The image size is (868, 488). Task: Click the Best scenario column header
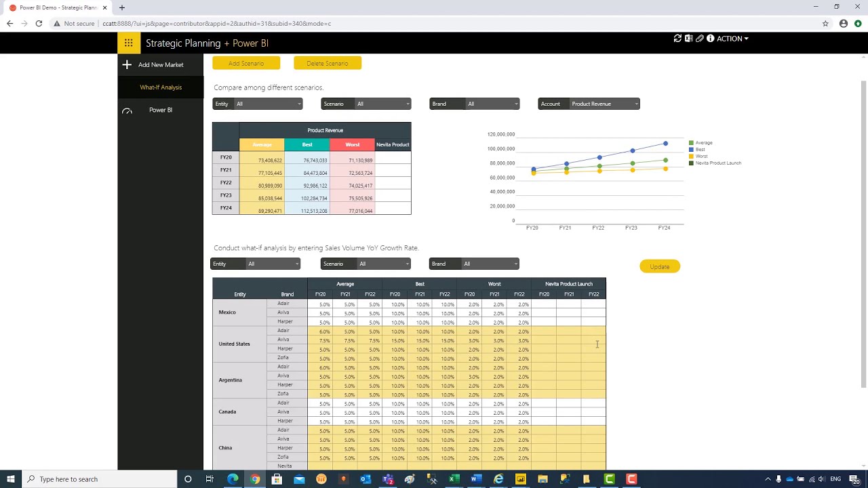click(x=307, y=144)
